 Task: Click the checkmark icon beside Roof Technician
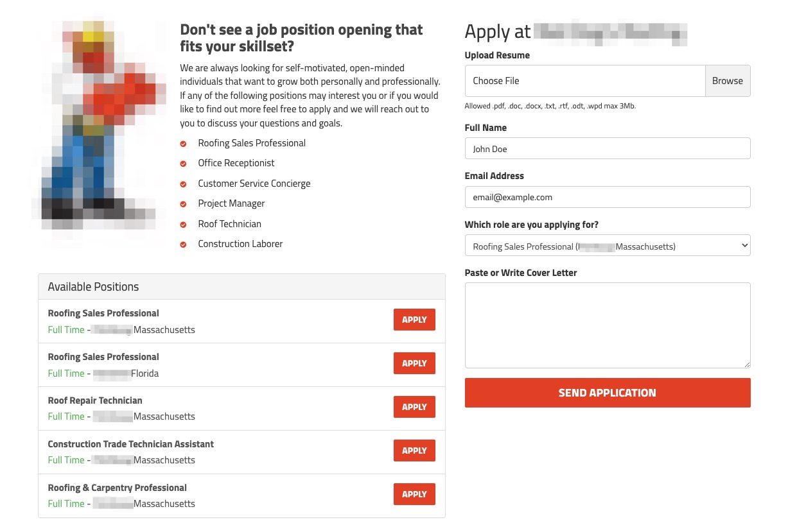[184, 225]
